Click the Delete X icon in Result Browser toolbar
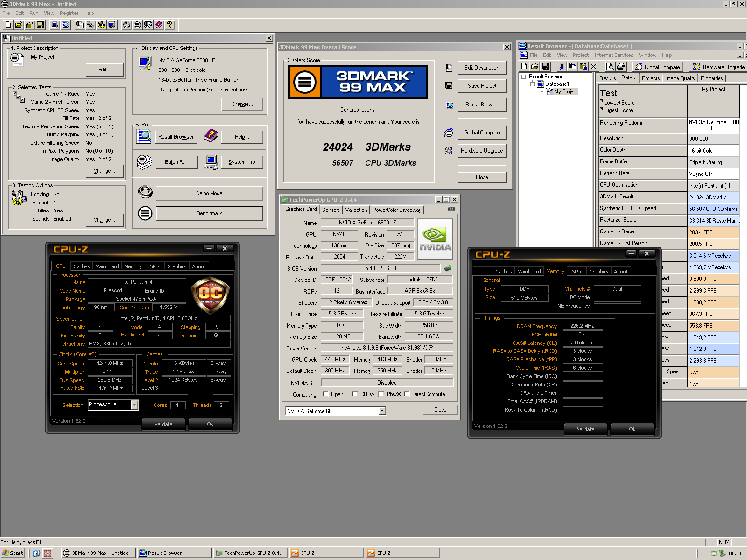 click(594, 66)
